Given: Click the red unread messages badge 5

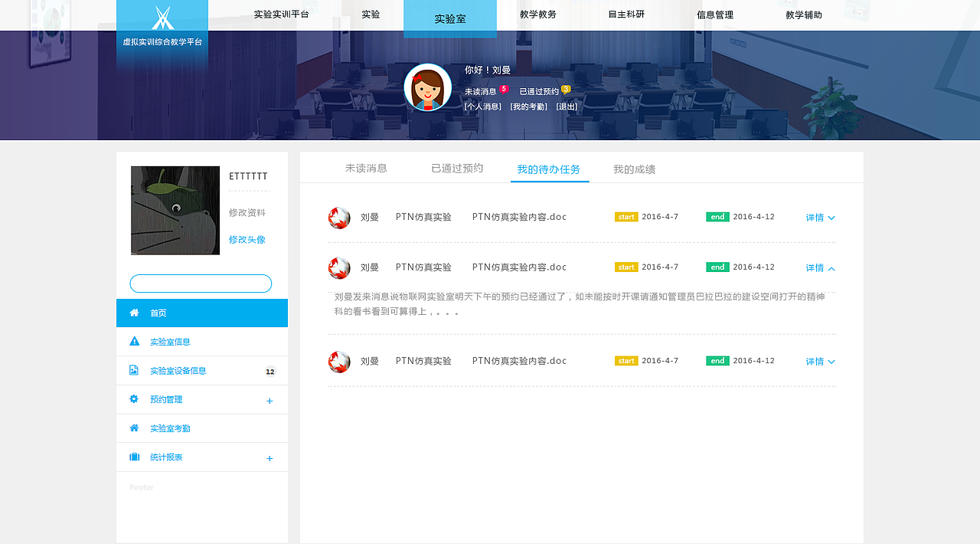Looking at the screenshot, I should (x=504, y=89).
